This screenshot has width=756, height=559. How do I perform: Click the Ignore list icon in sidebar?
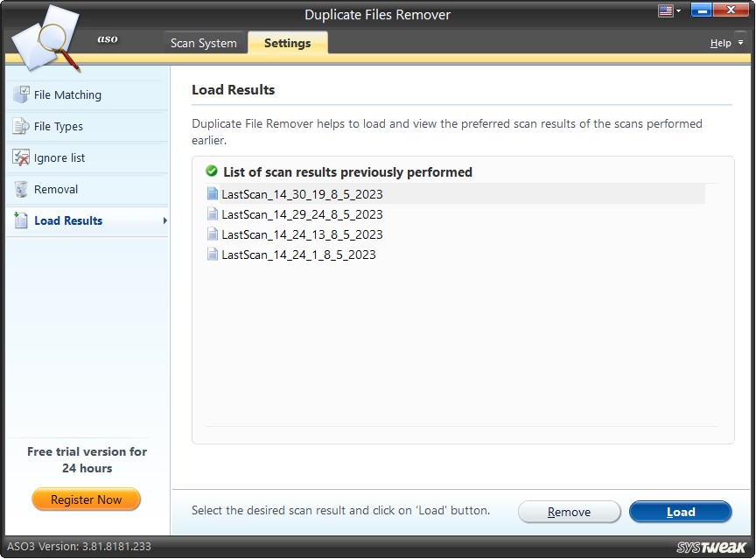(20, 158)
